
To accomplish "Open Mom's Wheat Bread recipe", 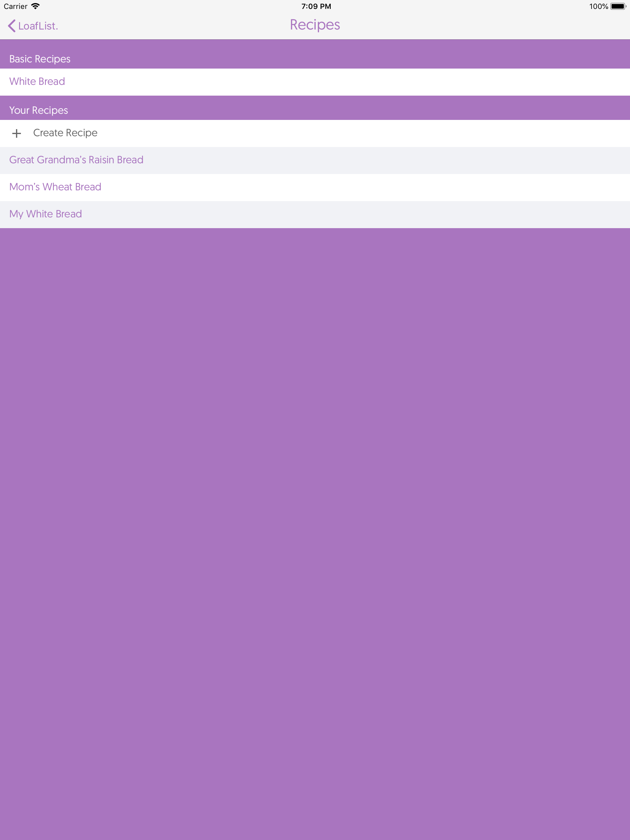I will pyautogui.click(x=55, y=187).
